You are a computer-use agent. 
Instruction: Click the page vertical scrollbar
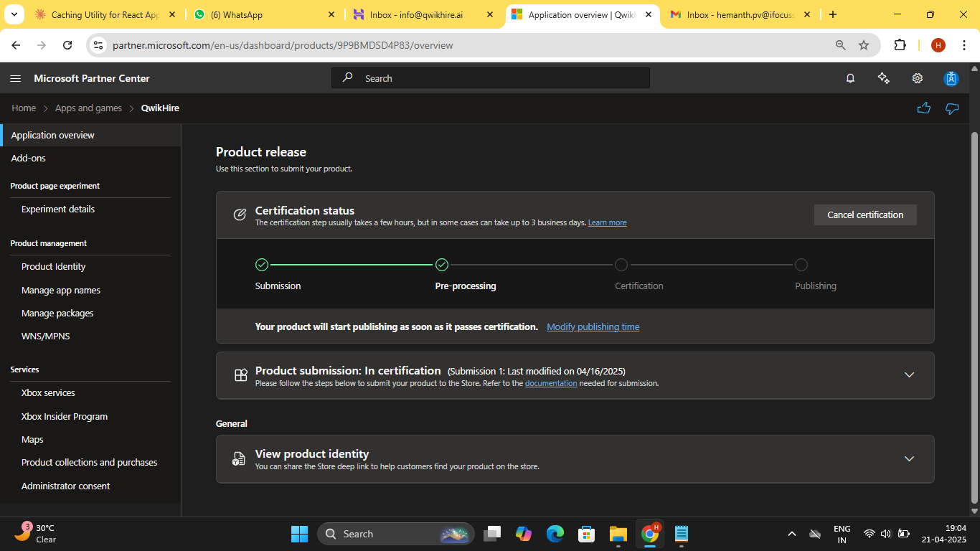974,318
